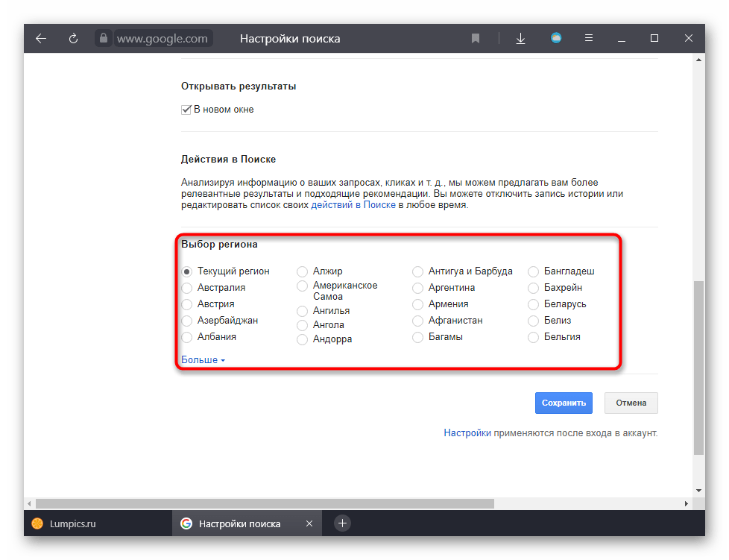
Task: Pick the Аргентина radio button
Action: (x=417, y=288)
